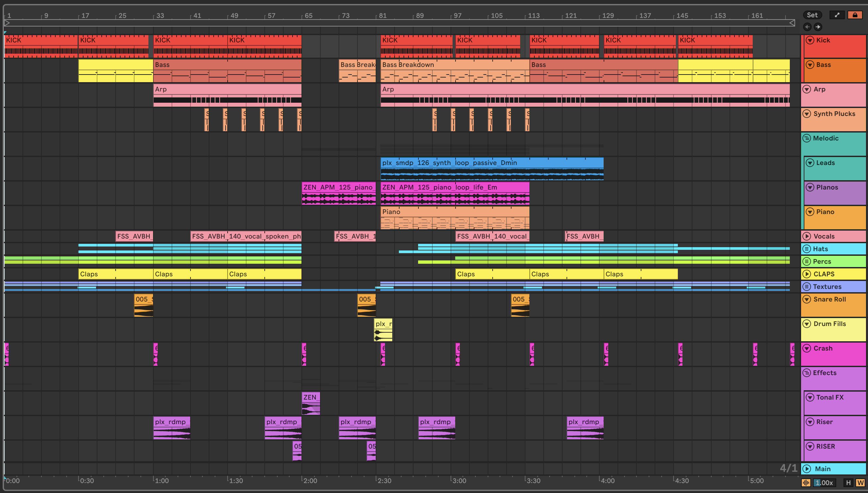Screen dimensions: 868x493
Task: Collapse the Pianos track
Action: 810,187
